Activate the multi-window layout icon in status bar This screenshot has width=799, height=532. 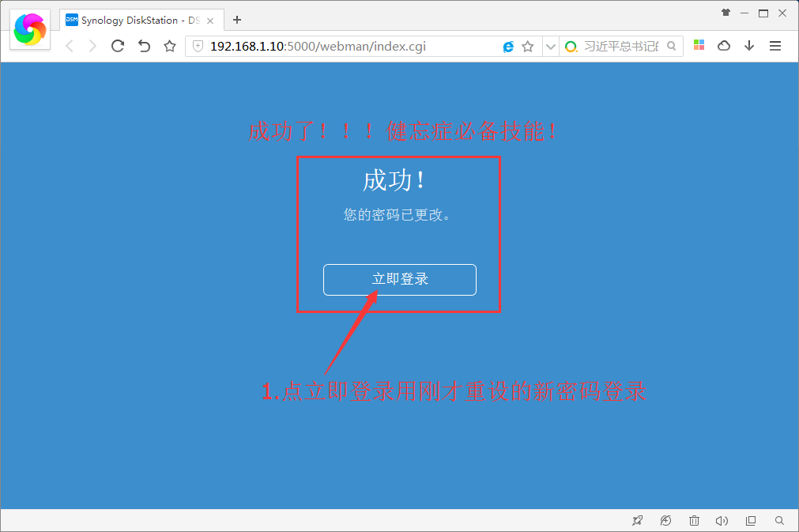pos(751,520)
